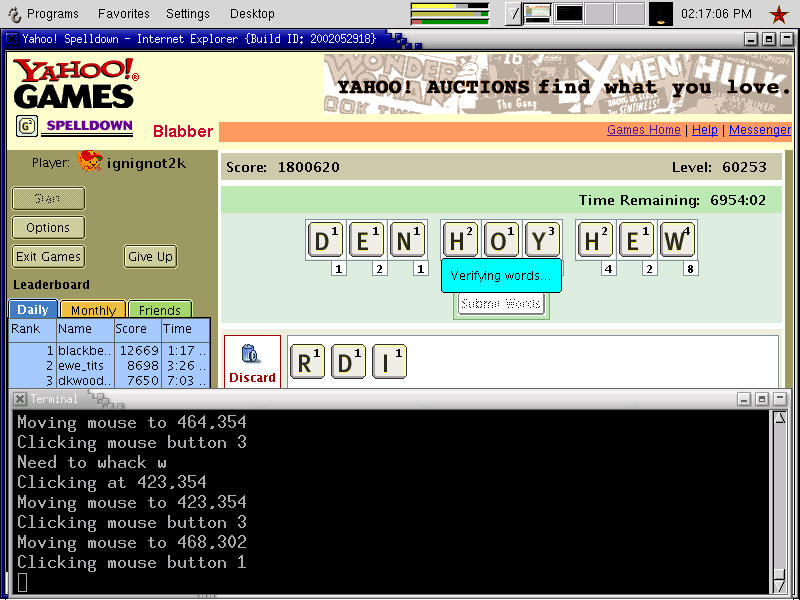Image resolution: width=800 pixels, height=600 pixels.
Task: Click the N tile in the word DEN
Action: pos(407,240)
